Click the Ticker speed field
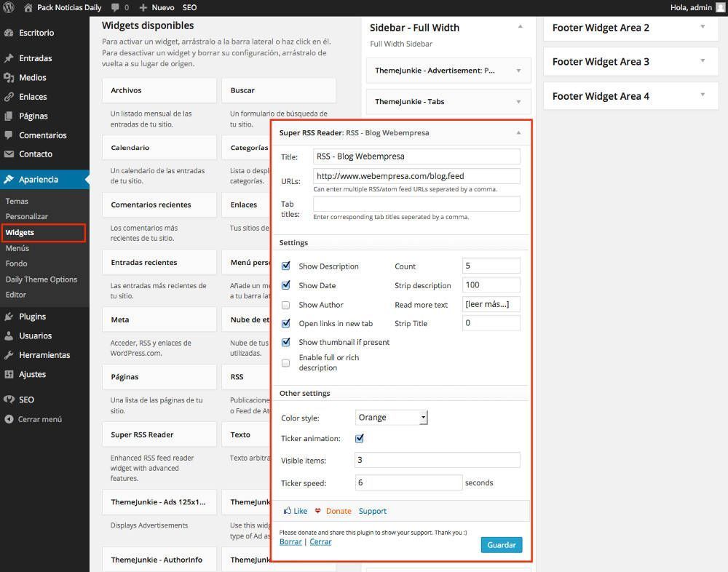 (x=408, y=482)
